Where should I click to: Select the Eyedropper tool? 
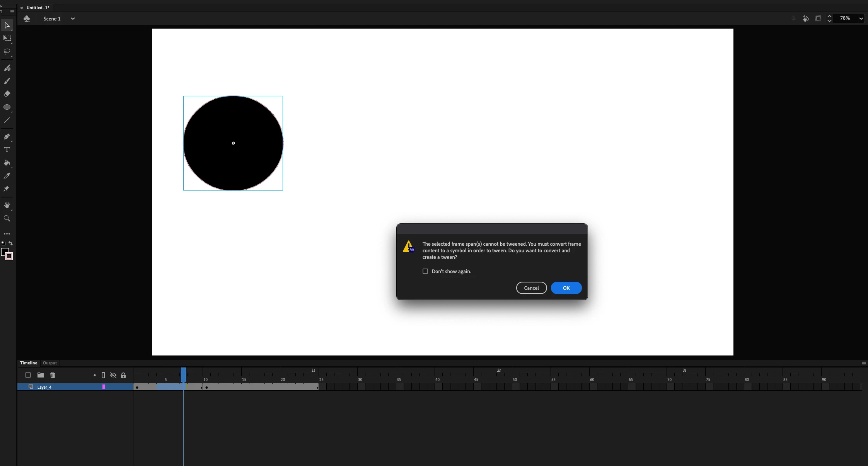click(7, 176)
